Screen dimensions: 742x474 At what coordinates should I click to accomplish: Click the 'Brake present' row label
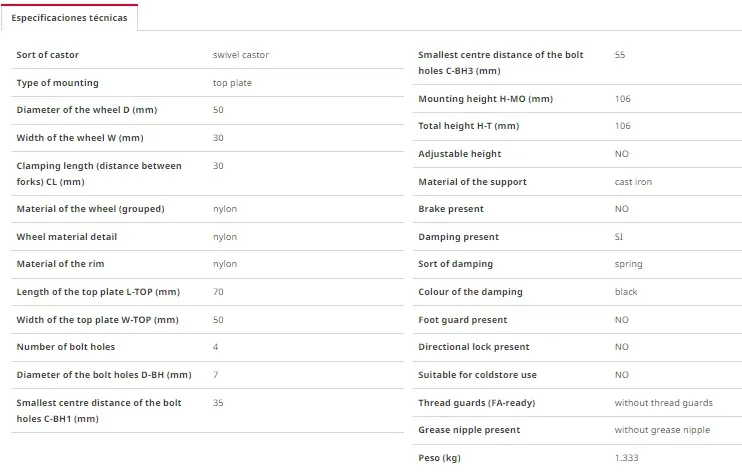click(450, 209)
